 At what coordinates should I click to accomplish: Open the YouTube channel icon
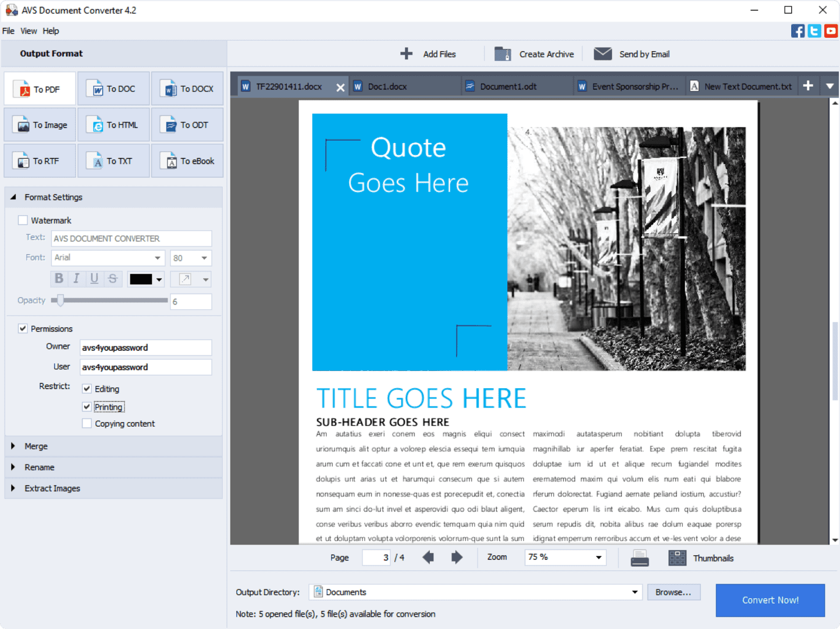831,31
